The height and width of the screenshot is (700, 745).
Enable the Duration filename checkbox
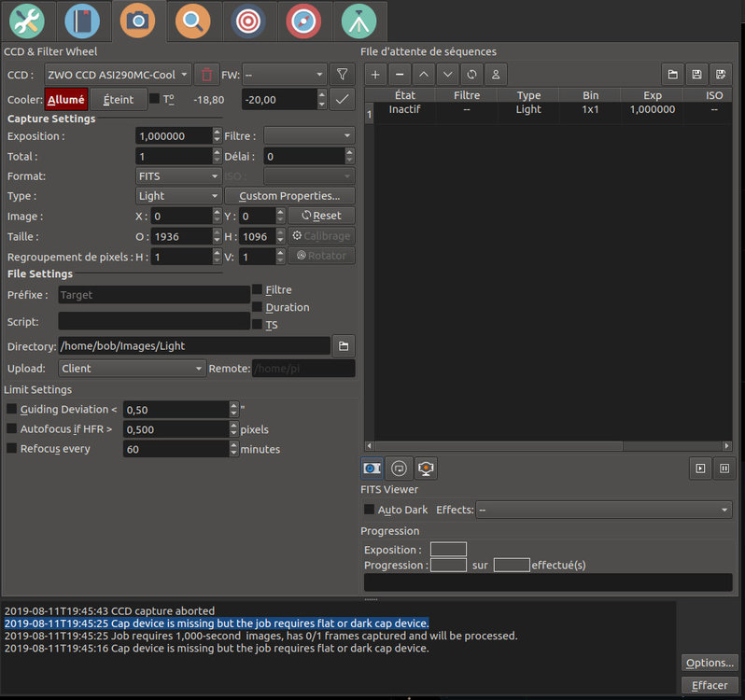pos(257,307)
